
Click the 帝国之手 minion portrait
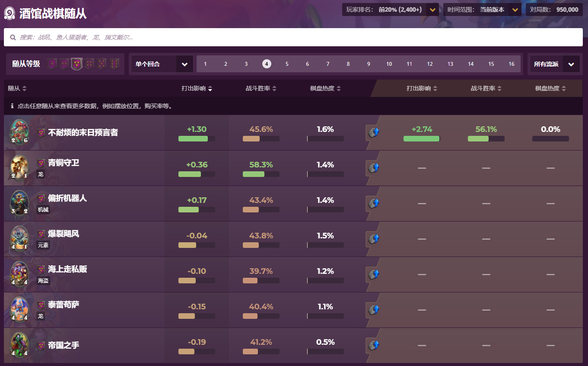19,345
